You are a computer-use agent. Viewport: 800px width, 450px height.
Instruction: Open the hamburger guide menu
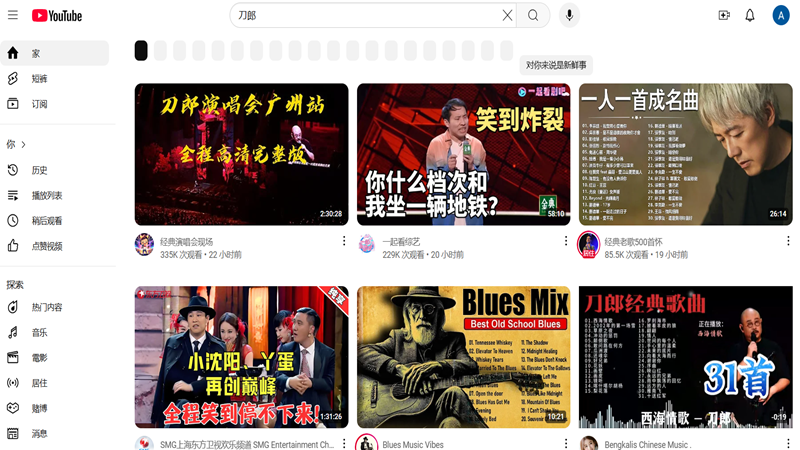(x=12, y=15)
